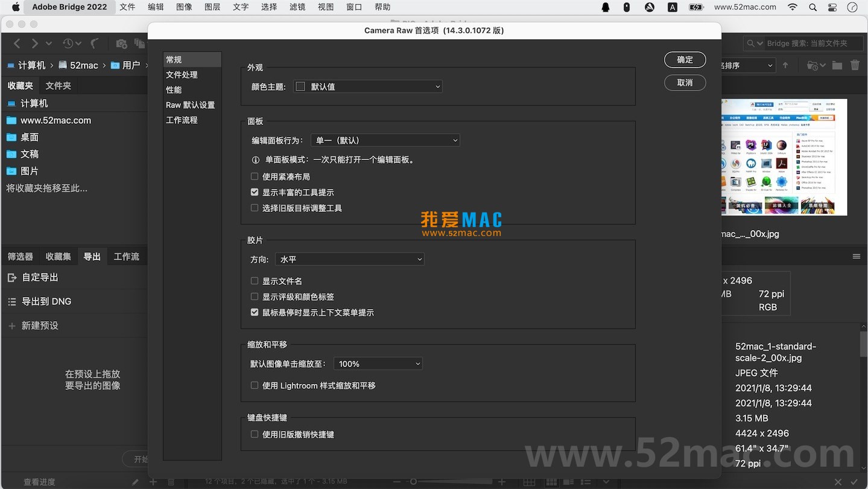Enable 使用 Lightroom 样式缩放和平移
The image size is (868, 489).
point(255,385)
